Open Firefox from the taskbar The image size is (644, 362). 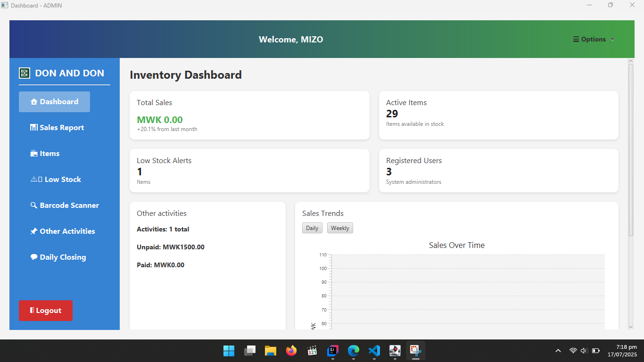pos(291,351)
